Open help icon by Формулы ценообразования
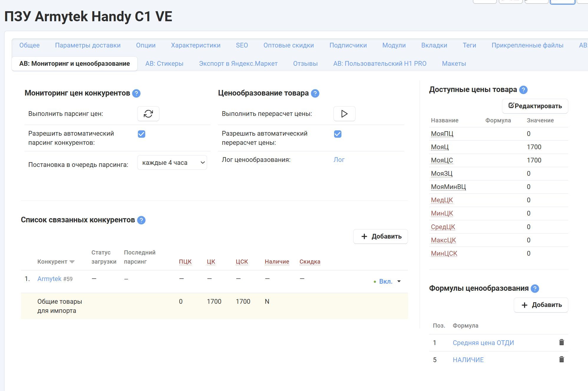 click(x=535, y=289)
